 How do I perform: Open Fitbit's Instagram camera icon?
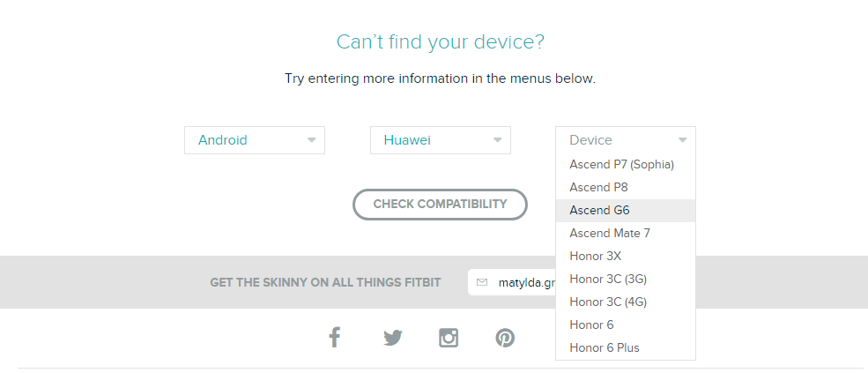pyautogui.click(x=449, y=338)
